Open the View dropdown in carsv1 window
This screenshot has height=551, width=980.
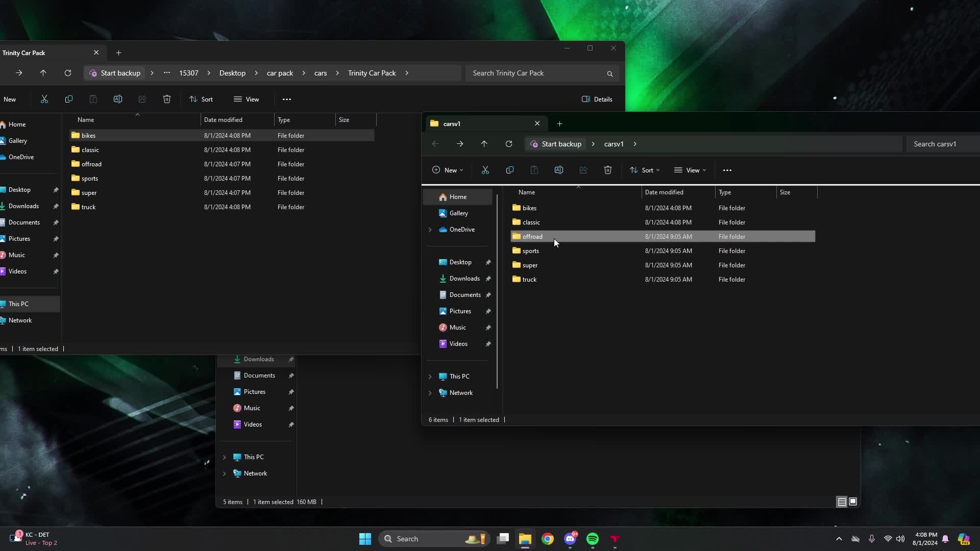tap(690, 170)
